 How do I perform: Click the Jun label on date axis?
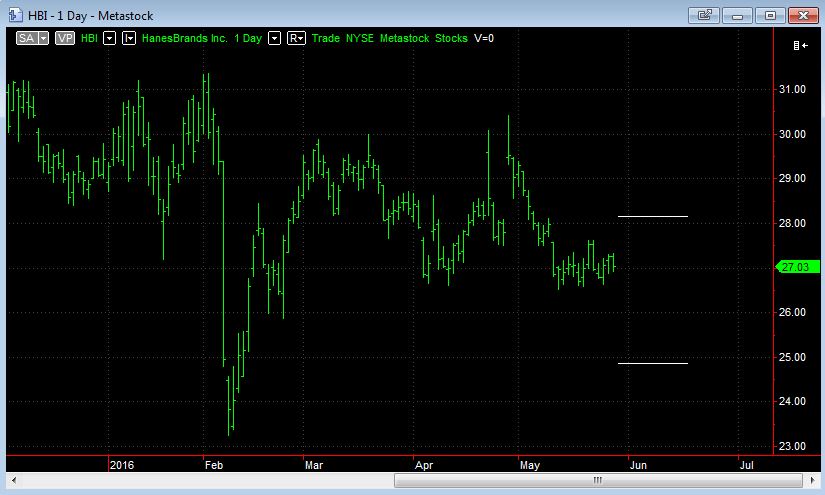[x=639, y=465]
